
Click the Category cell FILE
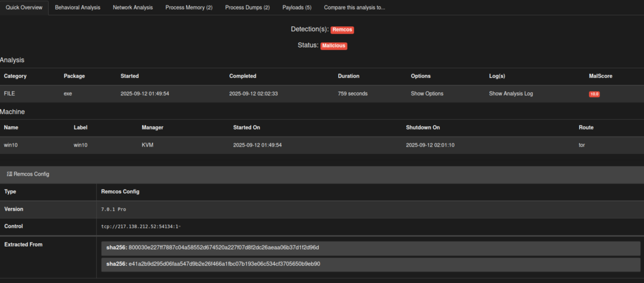pos(10,93)
